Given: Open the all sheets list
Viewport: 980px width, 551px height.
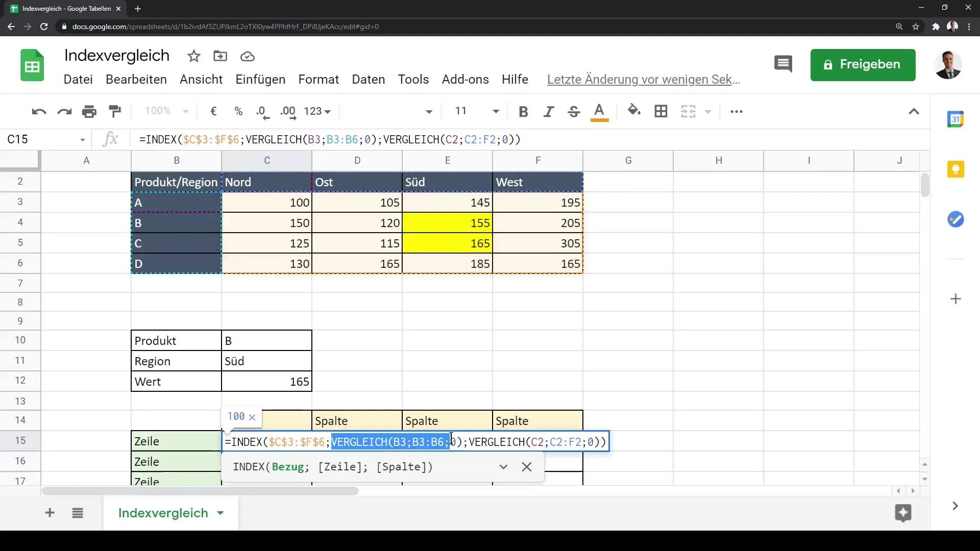Looking at the screenshot, I should click(x=78, y=513).
